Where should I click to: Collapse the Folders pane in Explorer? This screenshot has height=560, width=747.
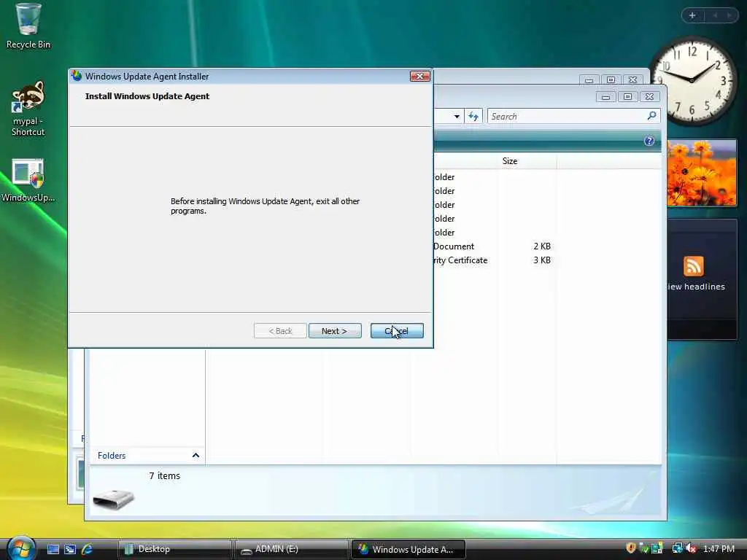tap(196, 455)
